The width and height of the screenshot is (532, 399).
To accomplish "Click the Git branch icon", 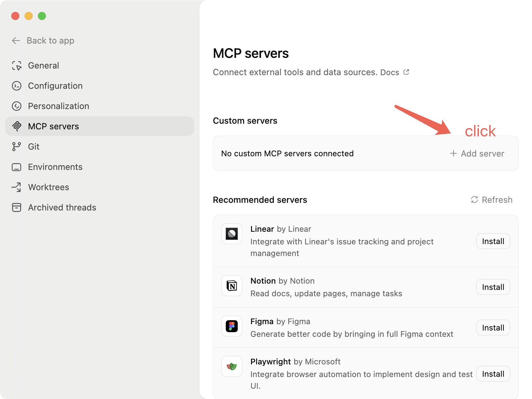I will [x=17, y=147].
